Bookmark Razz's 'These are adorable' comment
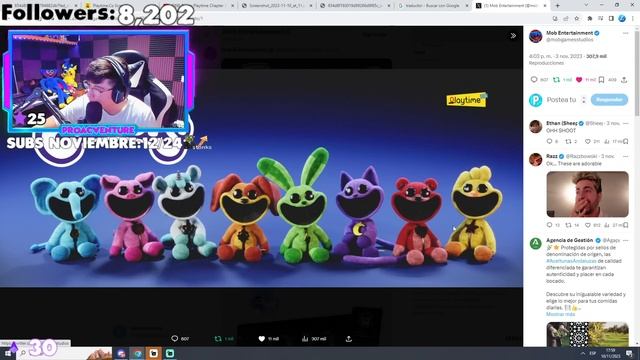This screenshot has width=640, height=360. point(626,225)
